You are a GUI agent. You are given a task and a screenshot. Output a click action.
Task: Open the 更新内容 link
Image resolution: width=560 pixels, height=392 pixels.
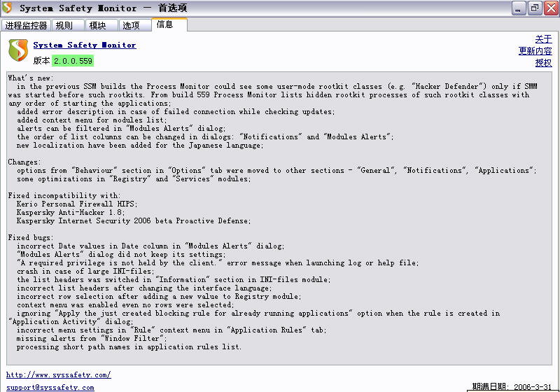click(x=535, y=51)
